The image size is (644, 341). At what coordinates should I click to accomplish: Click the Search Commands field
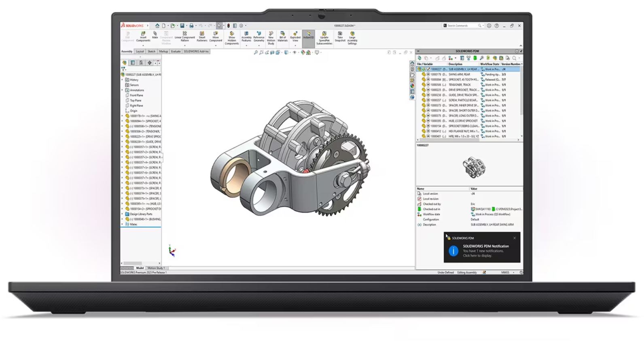[x=461, y=25]
